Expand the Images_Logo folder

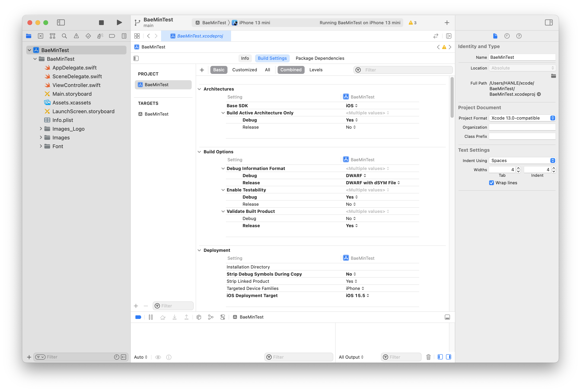coord(41,129)
